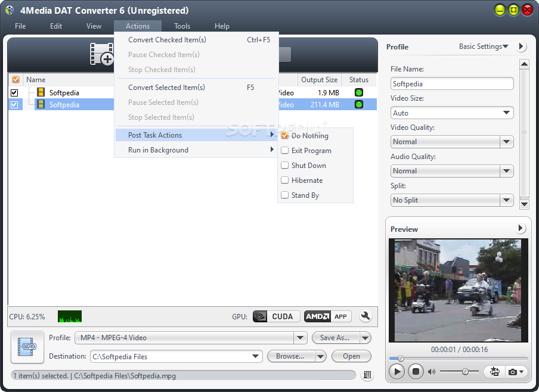Expand the Preview panel arrow button

(x=521, y=228)
